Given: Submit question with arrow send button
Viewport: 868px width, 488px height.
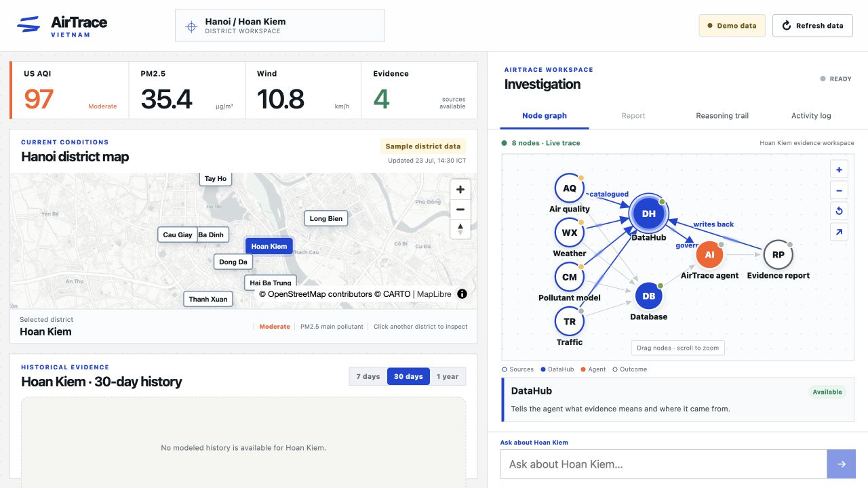Looking at the screenshot, I should pyautogui.click(x=842, y=464).
